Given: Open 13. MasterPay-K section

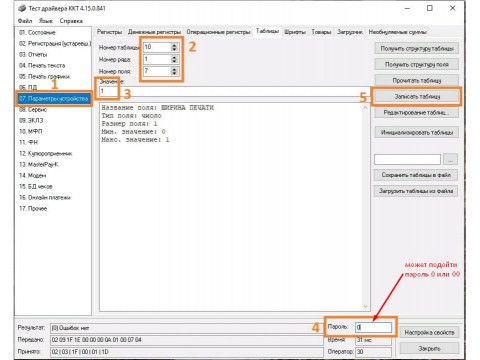Looking at the screenshot, I should [x=39, y=164].
